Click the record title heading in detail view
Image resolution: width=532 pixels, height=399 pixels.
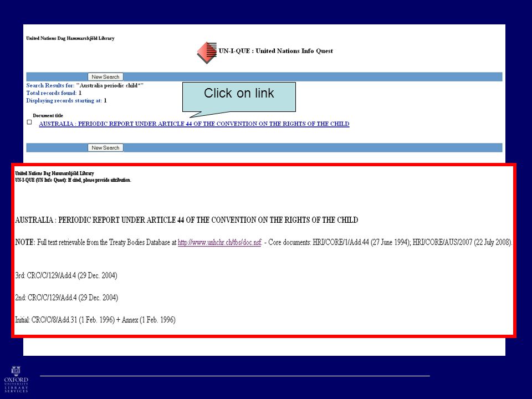pos(187,220)
